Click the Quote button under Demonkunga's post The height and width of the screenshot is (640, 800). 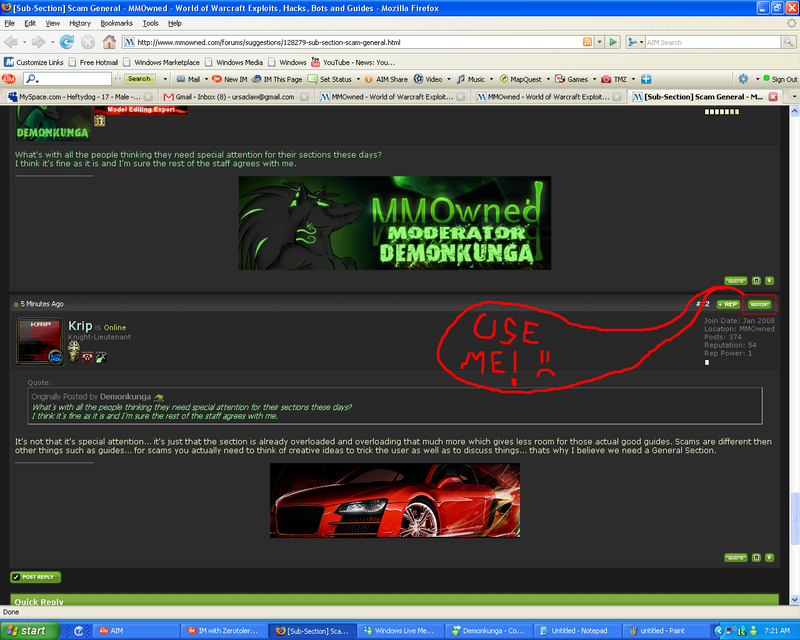(x=736, y=281)
